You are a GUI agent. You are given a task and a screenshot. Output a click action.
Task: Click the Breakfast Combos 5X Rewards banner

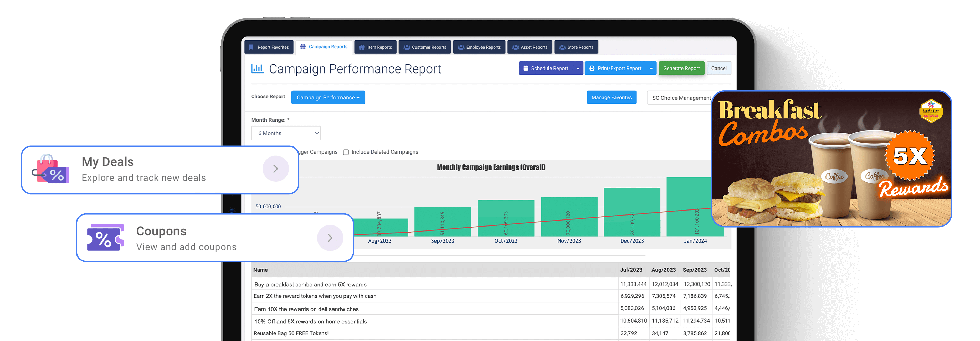click(831, 159)
